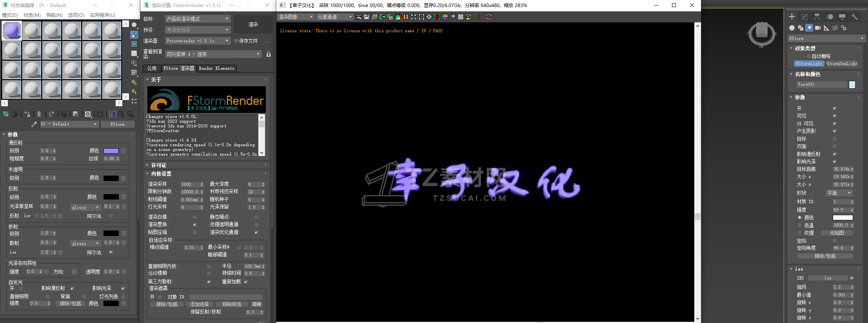Toggle the GI 可见 checkbox
The image size is (868, 323).
tap(835, 123)
